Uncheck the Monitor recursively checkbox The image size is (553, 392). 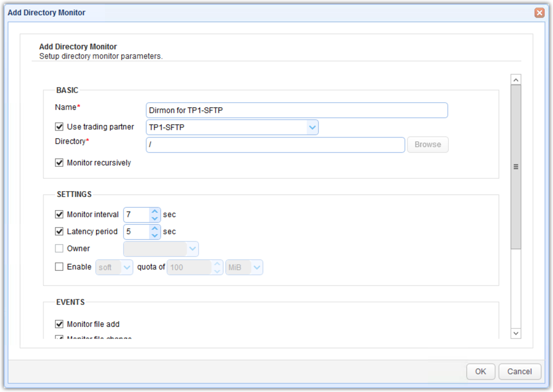point(59,162)
